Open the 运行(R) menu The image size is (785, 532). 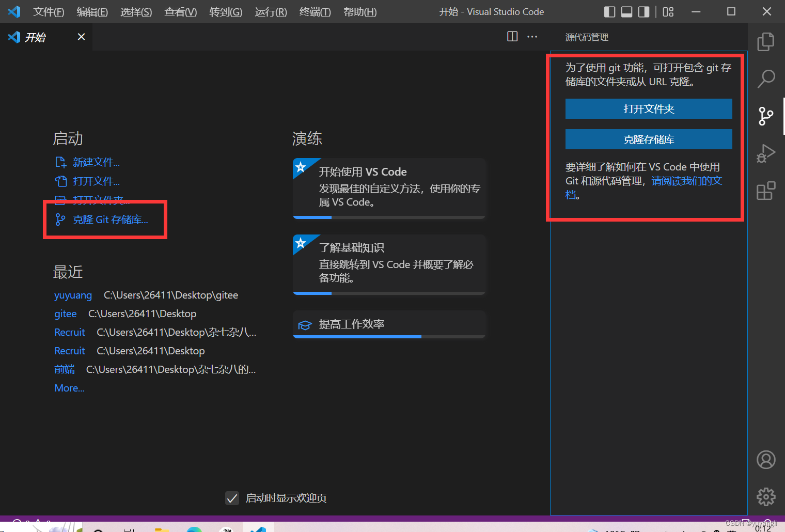tap(271, 12)
